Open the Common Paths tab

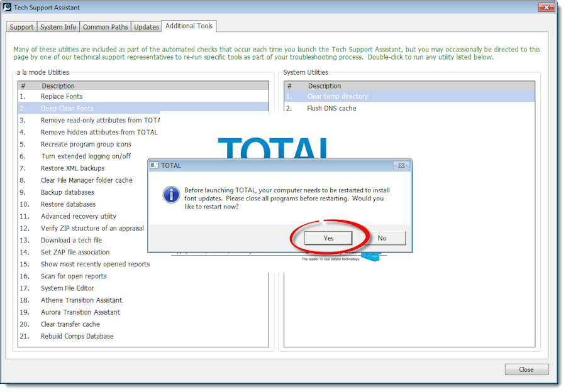(x=106, y=27)
